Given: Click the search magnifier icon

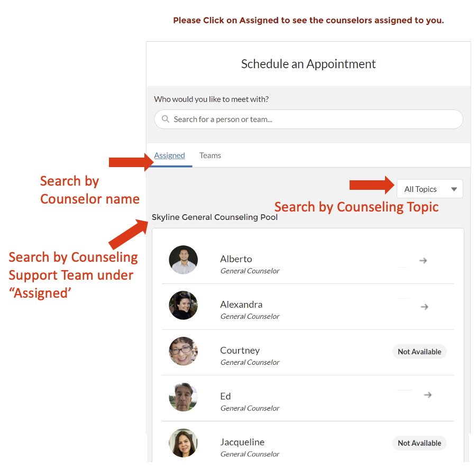Looking at the screenshot, I should point(165,118).
